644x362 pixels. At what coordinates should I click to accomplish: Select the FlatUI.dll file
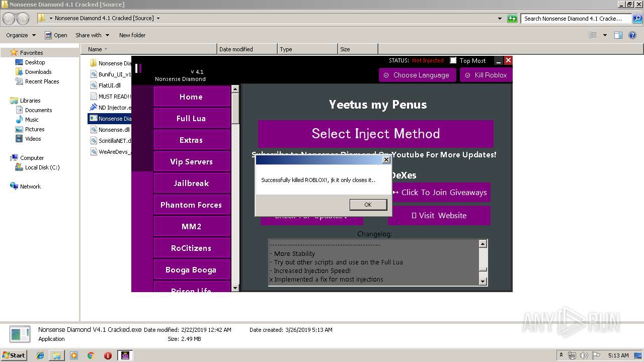coord(110,85)
